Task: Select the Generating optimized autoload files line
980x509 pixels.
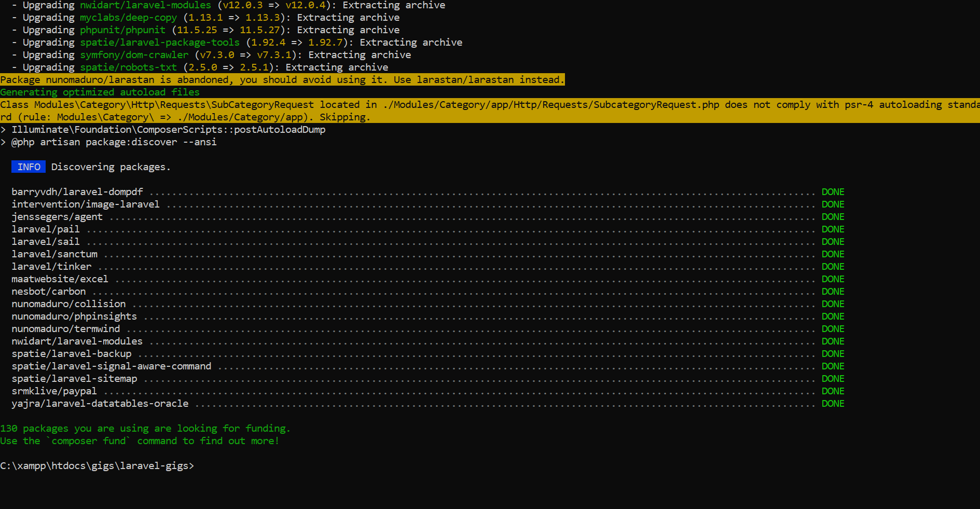Action: [100, 92]
